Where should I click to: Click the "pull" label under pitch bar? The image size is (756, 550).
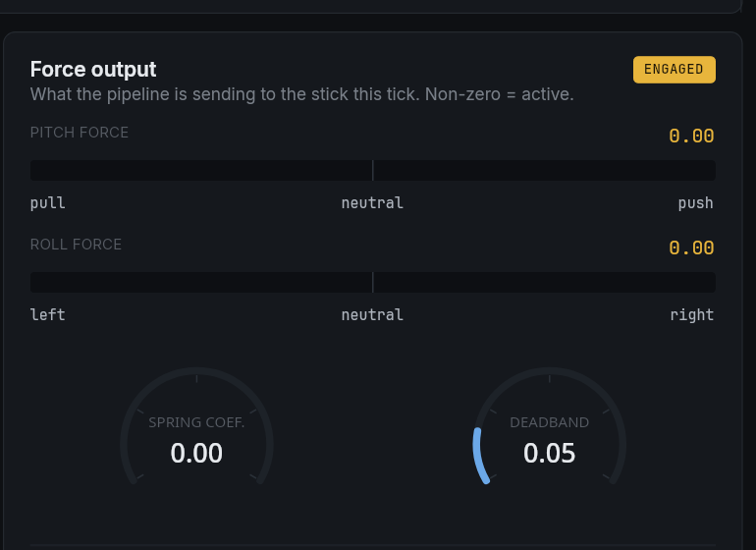pyautogui.click(x=48, y=203)
